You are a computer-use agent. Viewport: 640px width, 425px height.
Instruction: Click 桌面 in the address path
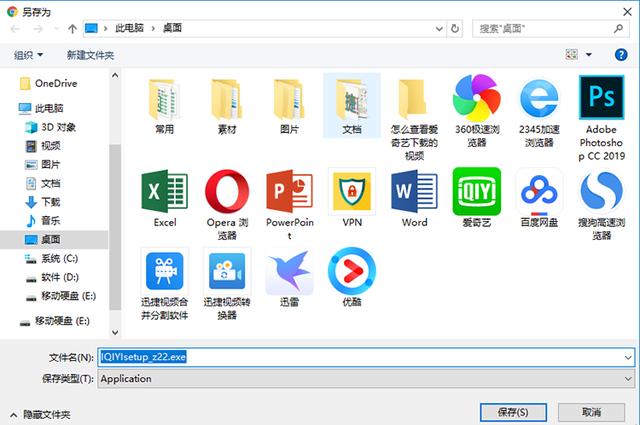(172, 28)
